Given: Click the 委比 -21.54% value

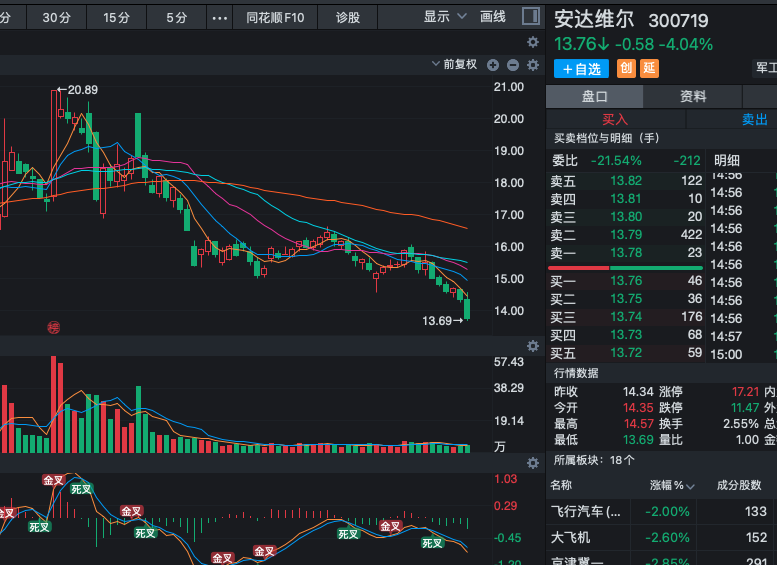Looking at the screenshot, I should [616, 161].
